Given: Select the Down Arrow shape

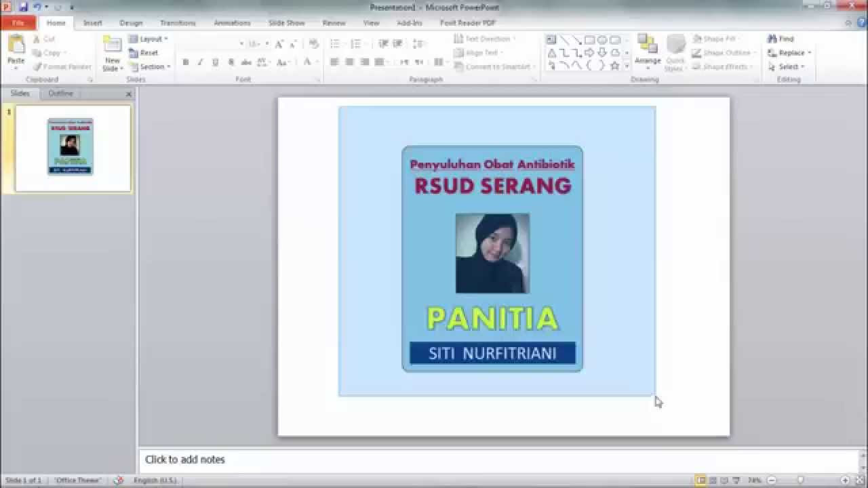Looking at the screenshot, I should point(601,53).
